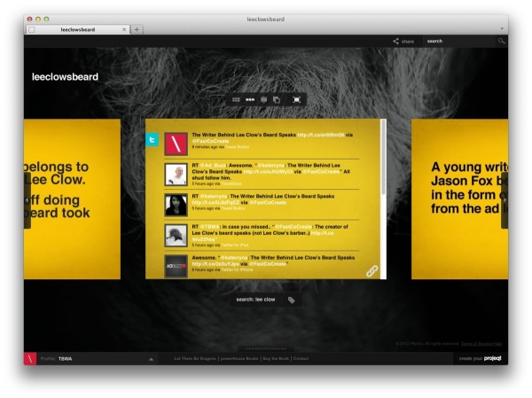The width and height of the screenshot is (532, 398).
Task: Go to previous card with left arrow
Action: [27, 200]
